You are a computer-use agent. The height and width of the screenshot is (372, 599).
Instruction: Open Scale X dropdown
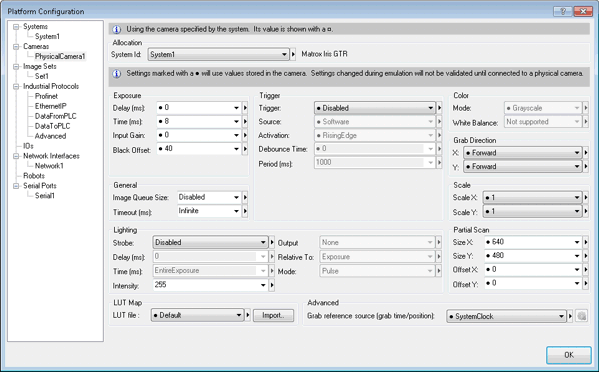pyautogui.click(x=532, y=197)
